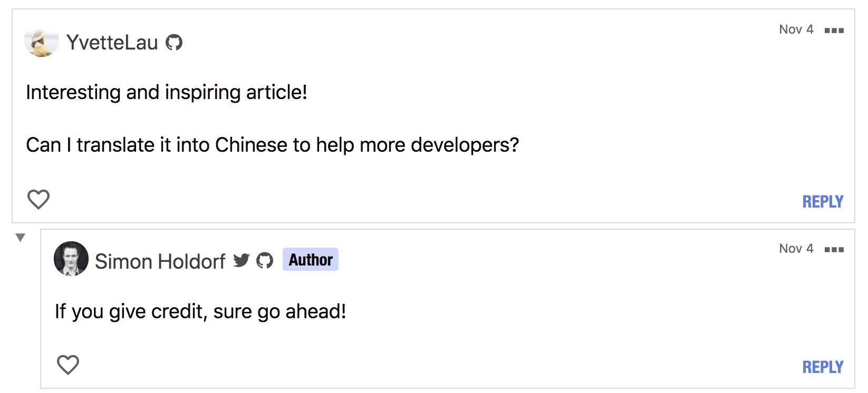Click REPLY under YvetteLau's comment
The width and height of the screenshot is (868, 393).
(x=823, y=201)
